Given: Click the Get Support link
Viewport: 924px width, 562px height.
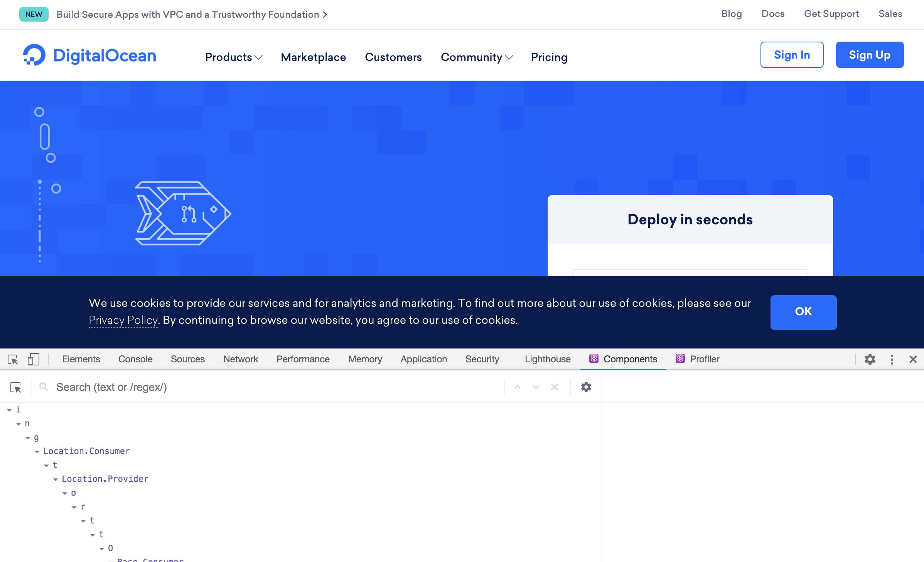Looking at the screenshot, I should point(831,14).
